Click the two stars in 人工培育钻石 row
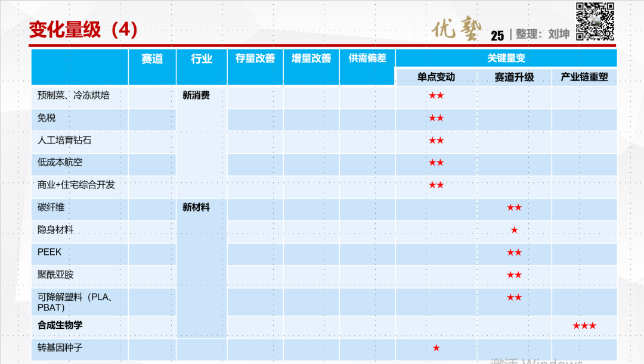 (436, 141)
